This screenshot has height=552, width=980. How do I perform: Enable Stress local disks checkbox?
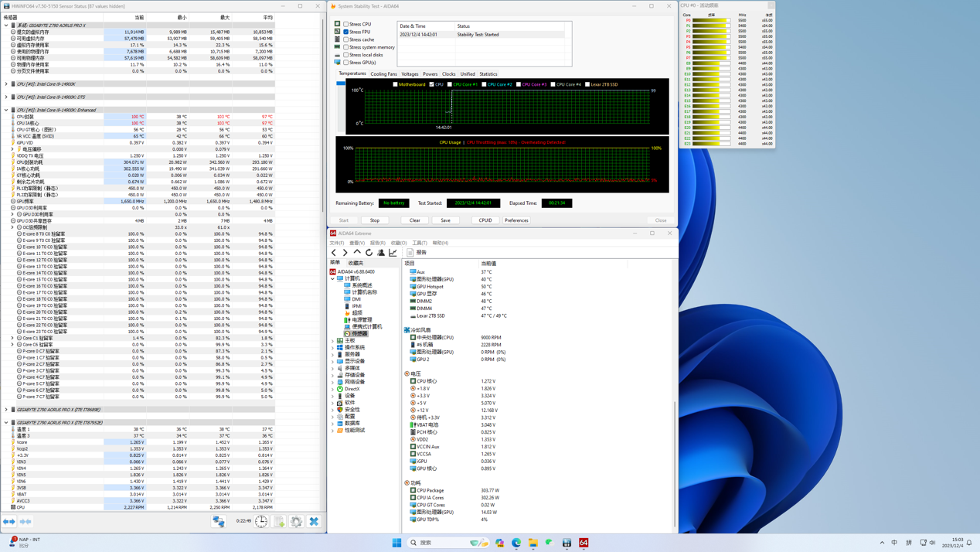pos(345,55)
